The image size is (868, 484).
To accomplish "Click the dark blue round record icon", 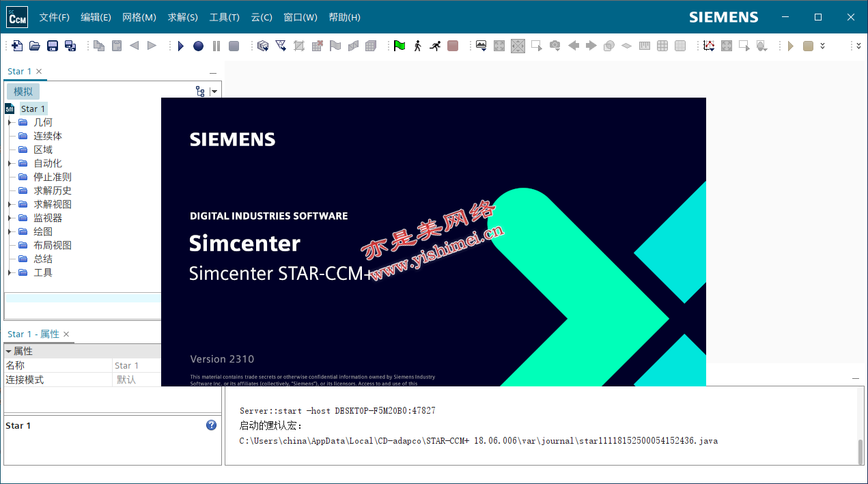I will (x=198, y=46).
